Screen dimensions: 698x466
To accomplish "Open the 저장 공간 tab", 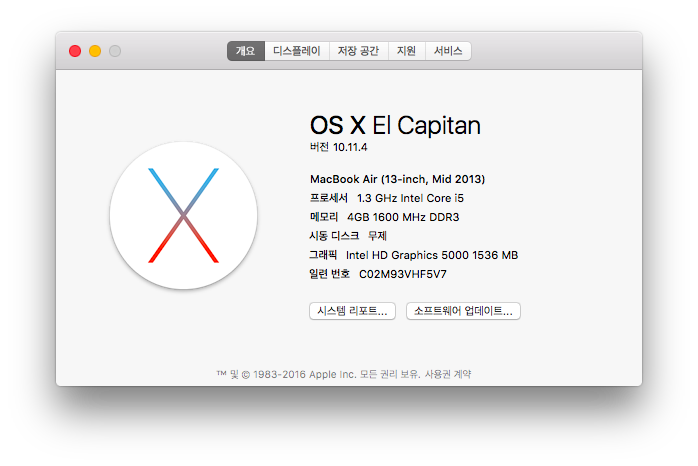I will click(359, 51).
